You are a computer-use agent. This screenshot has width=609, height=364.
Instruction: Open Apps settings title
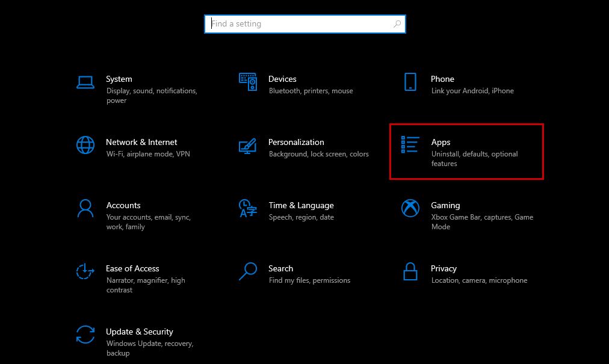tap(441, 143)
